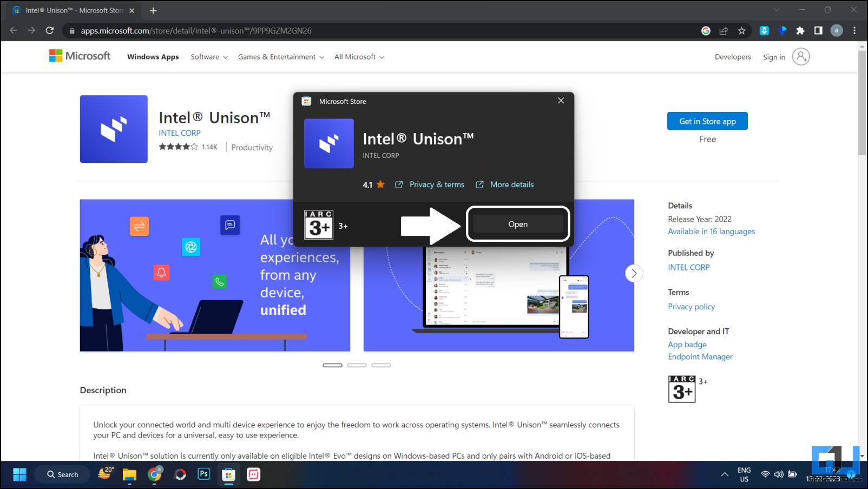Screen dimensions: 868x489
Task: Open the Developers menu link
Action: click(732, 57)
